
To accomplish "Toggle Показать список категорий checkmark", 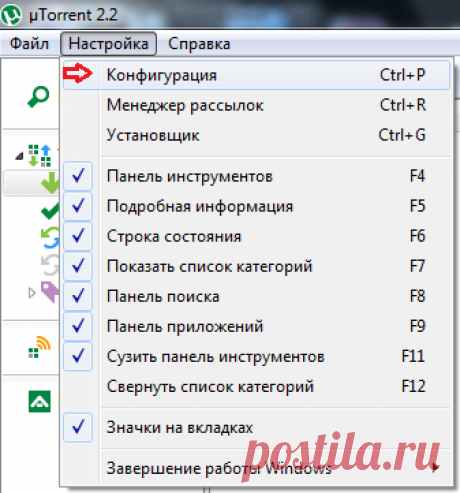I will point(78,266).
